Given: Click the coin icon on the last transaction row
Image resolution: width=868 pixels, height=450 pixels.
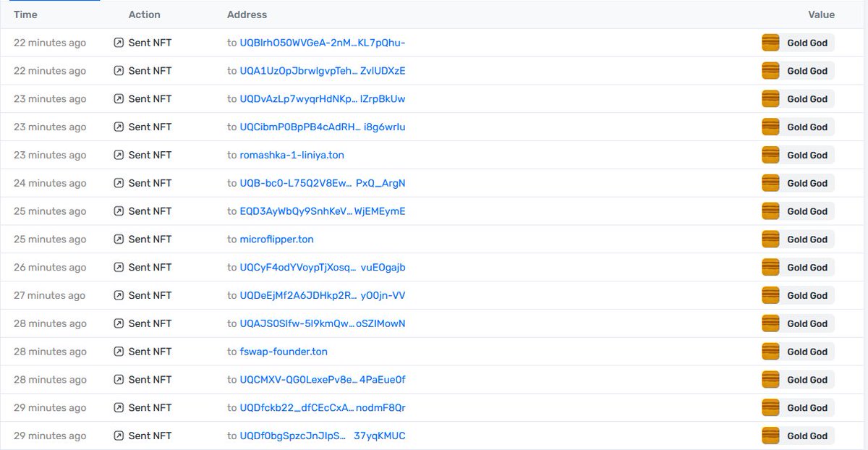Looking at the screenshot, I should point(770,436).
